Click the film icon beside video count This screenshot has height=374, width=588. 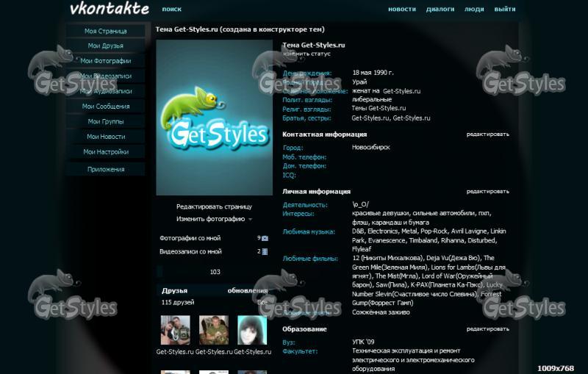coord(265,252)
